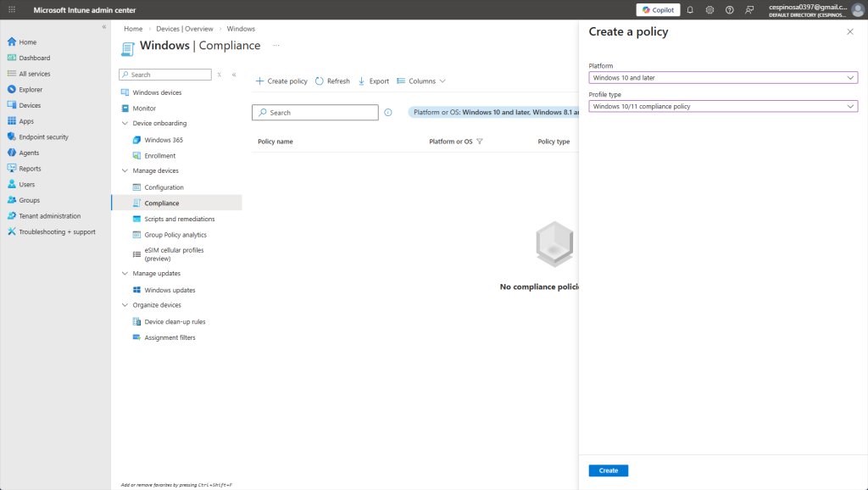This screenshot has width=868, height=490.
Task: Open the notifications bell icon
Action: (x=690, y=10)
